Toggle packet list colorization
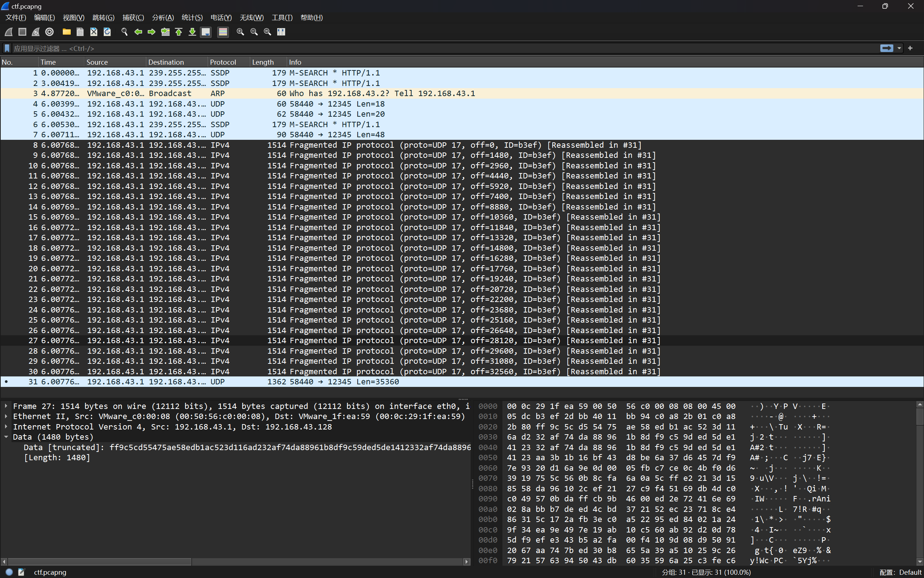 pos(223,32)
